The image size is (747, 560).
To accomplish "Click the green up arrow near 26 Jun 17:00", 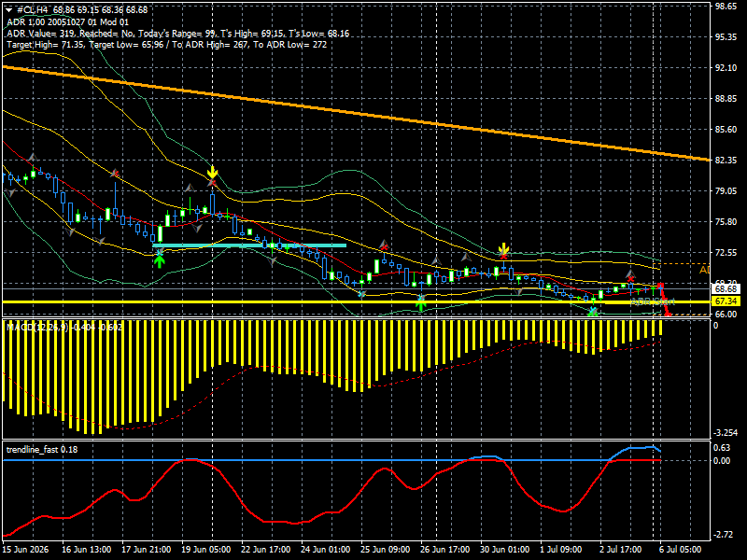I will [x=421, y=305].
